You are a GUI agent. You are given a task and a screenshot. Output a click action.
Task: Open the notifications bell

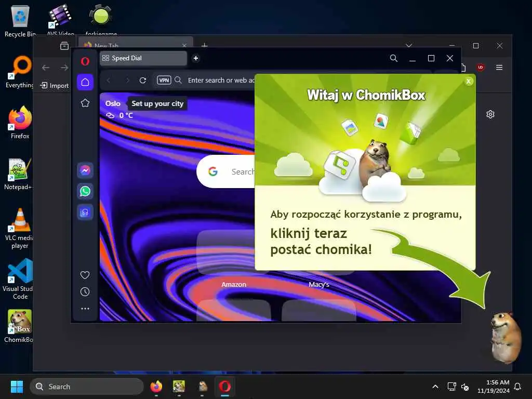coord(518,387)
